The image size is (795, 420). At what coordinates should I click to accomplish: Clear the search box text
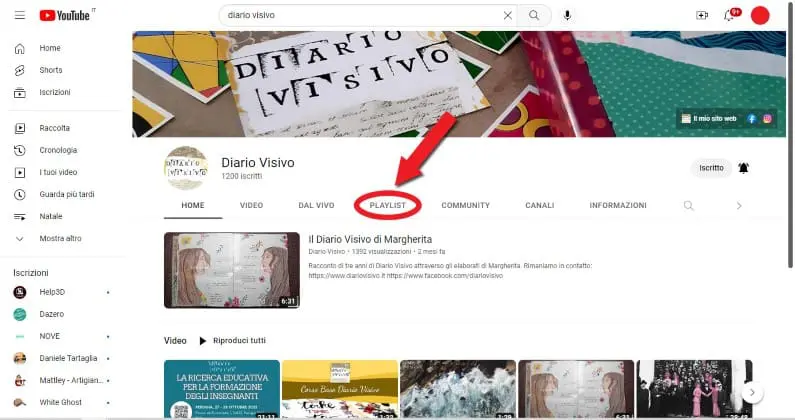pyautogui.click(x=508, y=15)
